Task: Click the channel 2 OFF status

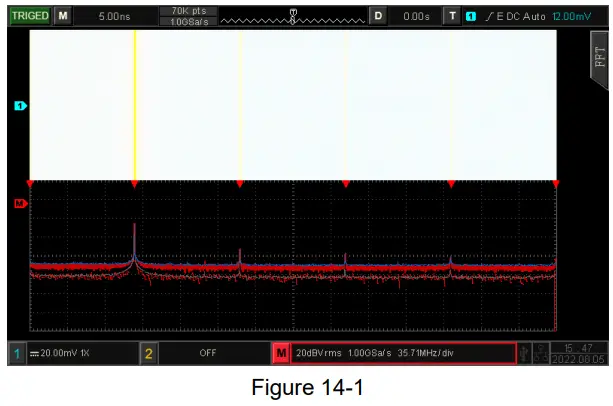Action: [208, 353]
